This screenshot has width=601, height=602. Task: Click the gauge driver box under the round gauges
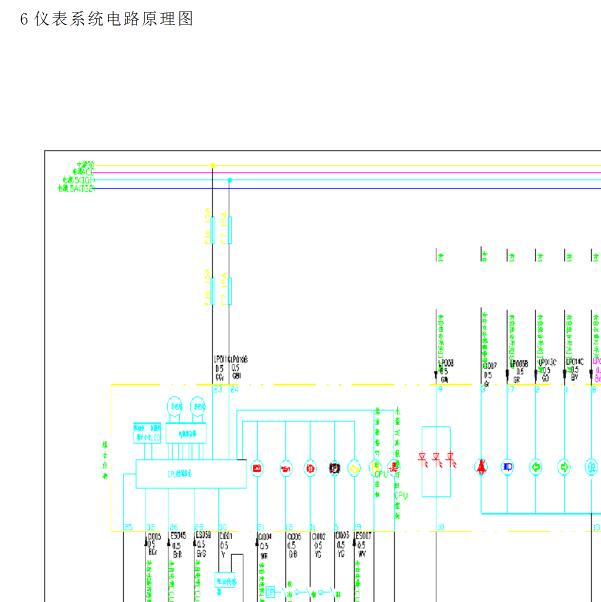(x=186, y=433)
